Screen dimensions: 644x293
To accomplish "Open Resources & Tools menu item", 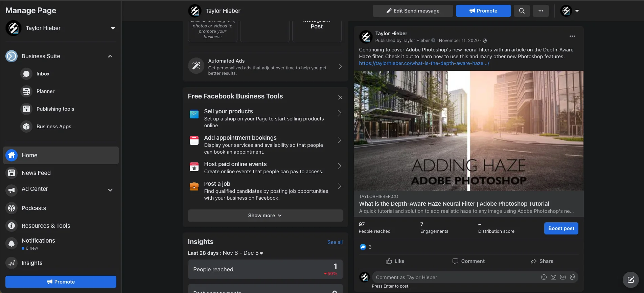I will click(x=61, y=226).
